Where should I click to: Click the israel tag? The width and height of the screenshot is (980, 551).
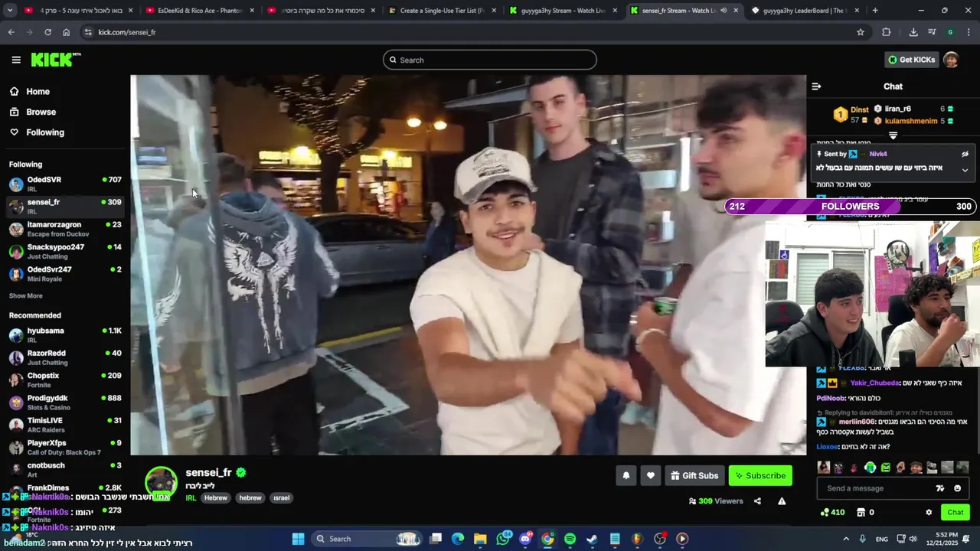point(282,498)
